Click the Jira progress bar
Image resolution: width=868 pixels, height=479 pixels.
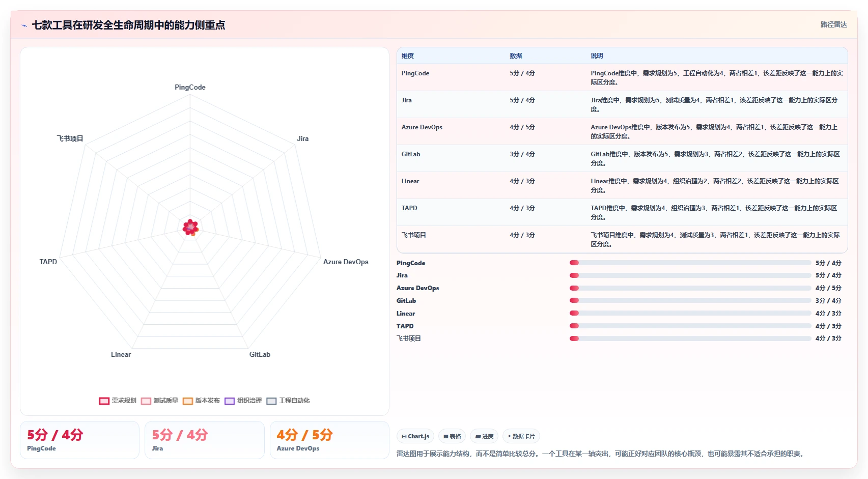click(690, 275)
